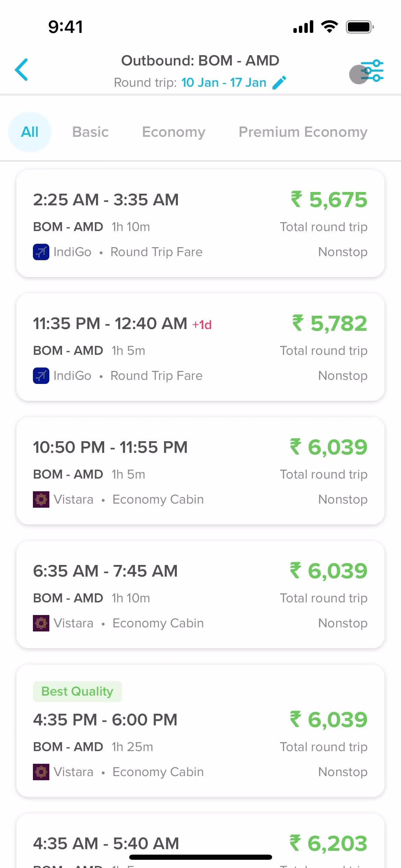Viewport: 401px width, 868px height.
Task: Tap the Best Quality badge
Action: [77, 691]
